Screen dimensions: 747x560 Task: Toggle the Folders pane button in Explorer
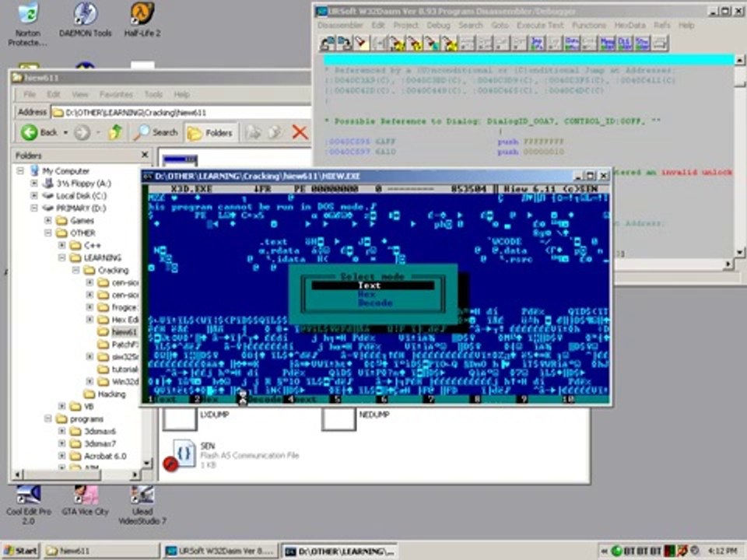[209, 132]
